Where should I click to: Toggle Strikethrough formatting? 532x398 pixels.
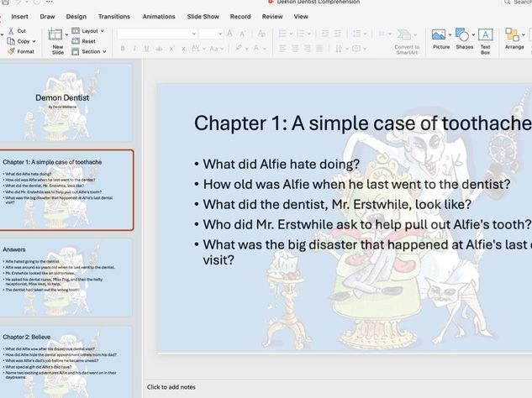(159, 50)
